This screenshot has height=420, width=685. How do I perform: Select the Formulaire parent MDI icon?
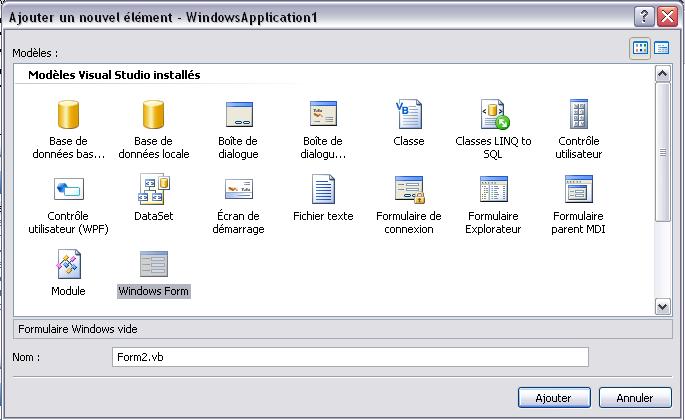[x=579, y=189]
